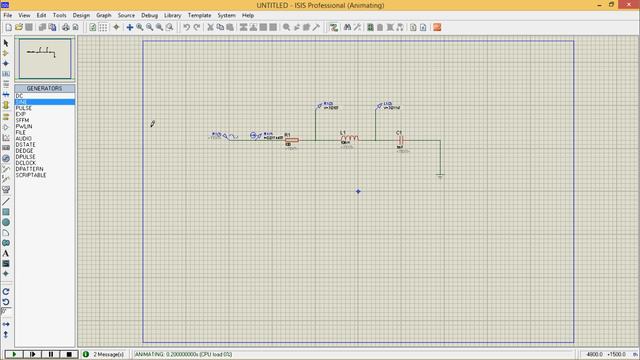640x360 pixels.
Task: Open the Debug menu
Action: [x=149, y=15]
